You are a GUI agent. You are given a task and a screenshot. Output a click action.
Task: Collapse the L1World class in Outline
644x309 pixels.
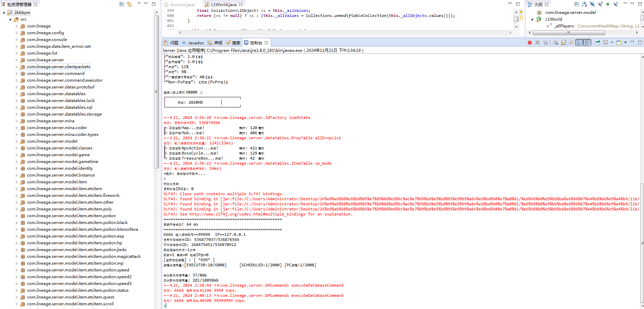coord(532,19)
